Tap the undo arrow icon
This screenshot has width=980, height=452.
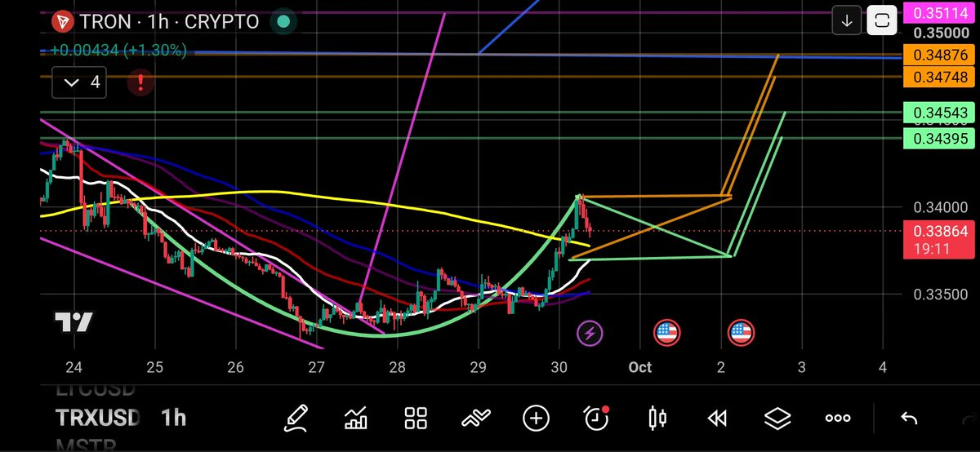pyautogui.click(x=909, y=419)
